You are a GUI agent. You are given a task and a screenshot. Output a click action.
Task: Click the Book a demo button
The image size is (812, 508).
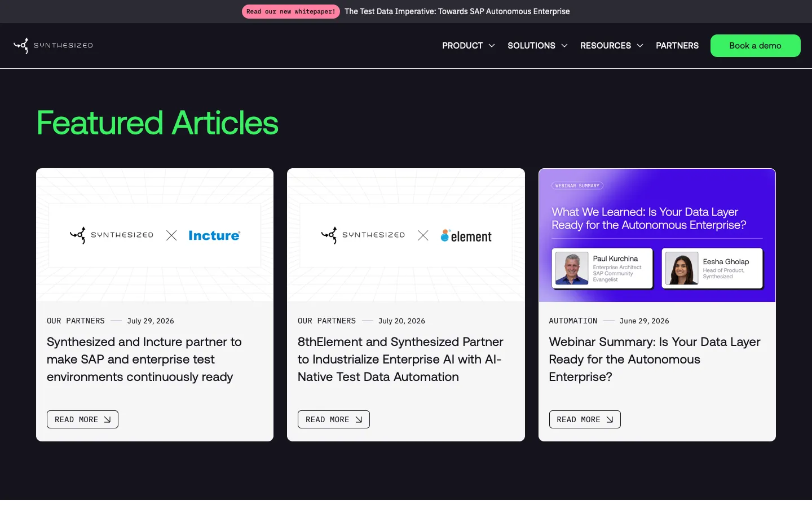pos(755,46)
